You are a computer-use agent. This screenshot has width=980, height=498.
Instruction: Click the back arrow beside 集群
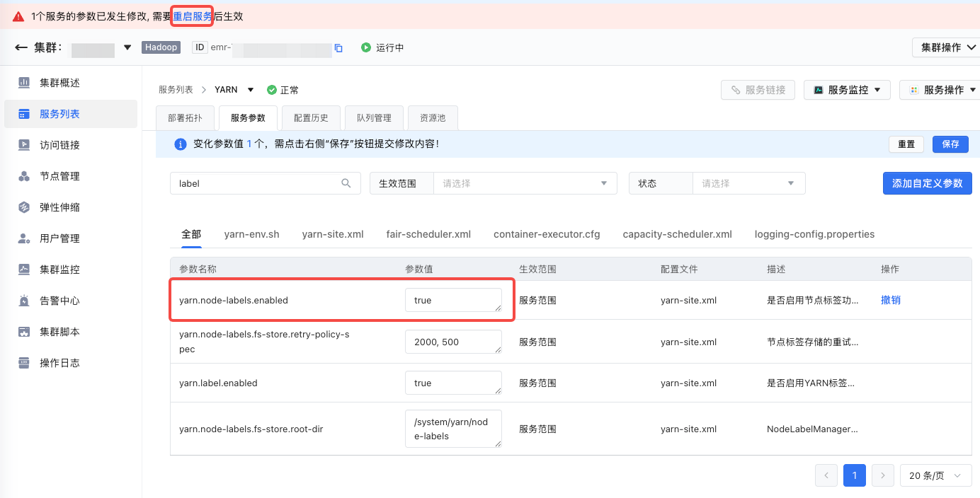coord(21,48)
